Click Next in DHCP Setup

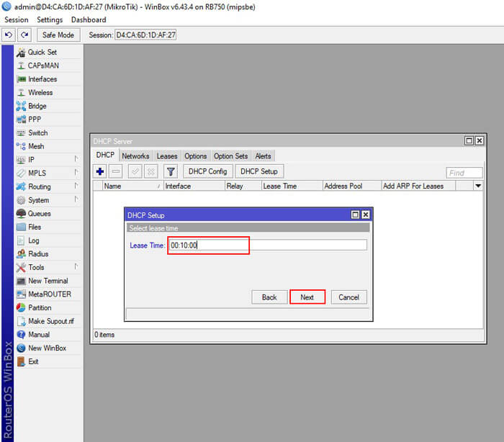point(307,297)
